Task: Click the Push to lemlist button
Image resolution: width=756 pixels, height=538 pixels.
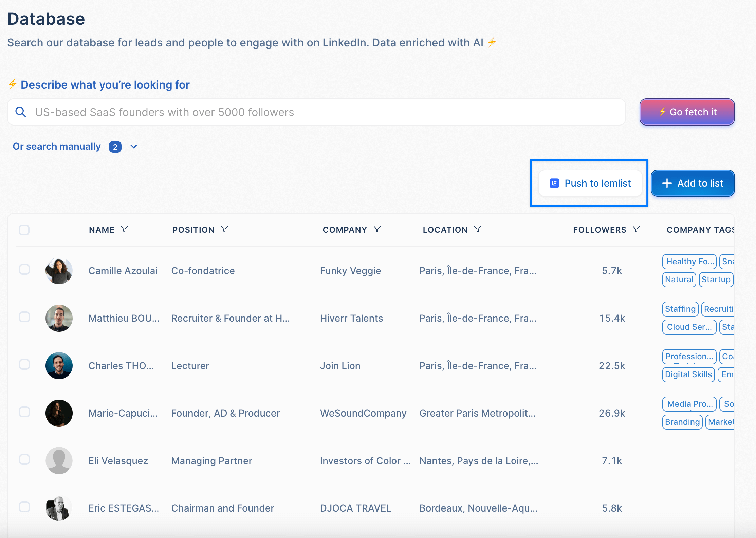Action: click(590, 183)
